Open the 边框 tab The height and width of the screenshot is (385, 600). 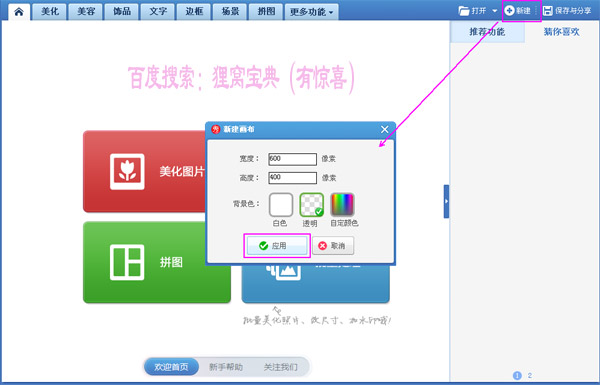point(194,11)
